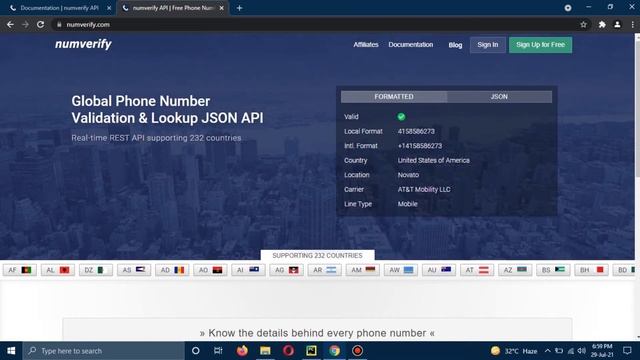The image size is (640, 360).
Task: Select the DZ Algeria country badge
Action: [96, 270]
